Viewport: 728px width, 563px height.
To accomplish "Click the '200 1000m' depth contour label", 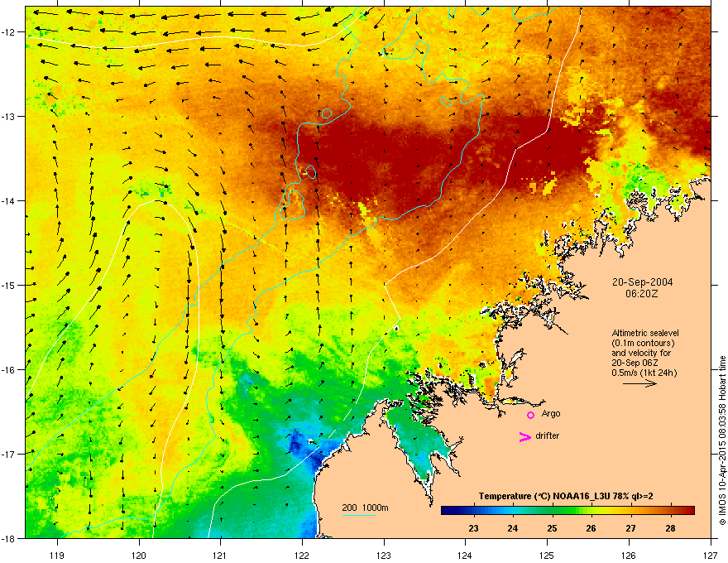I will 365,508.
